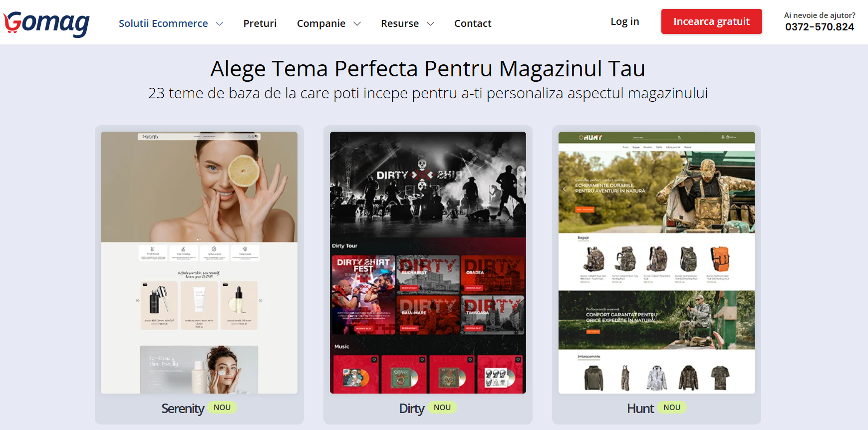Click the Incearca gratuit button
Image resolution: width=868 pixels, height=430 pixels.
pyautogui.click(x=712, y=21)
